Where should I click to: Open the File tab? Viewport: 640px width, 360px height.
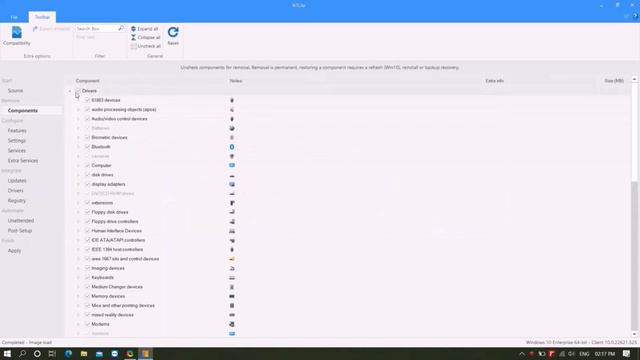(x=14, y=17)
